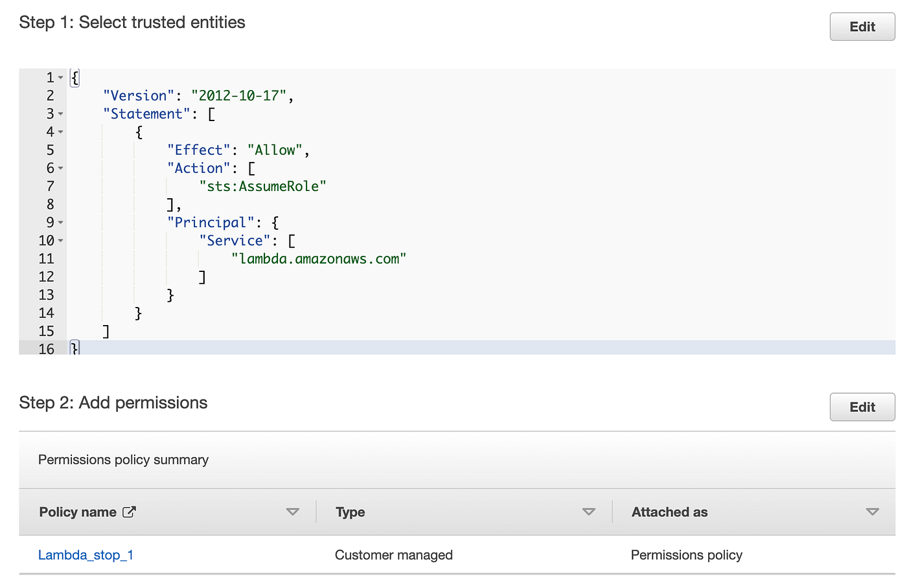Screen dimensions: 907x588
Task: Click the "2012-10-17" version value
Action: coord(238,96)
